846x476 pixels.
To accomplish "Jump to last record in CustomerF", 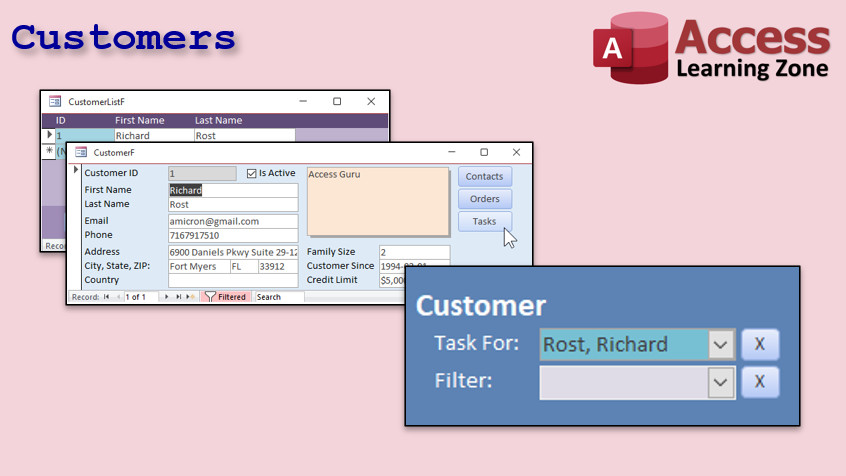I will pos(179,297).
